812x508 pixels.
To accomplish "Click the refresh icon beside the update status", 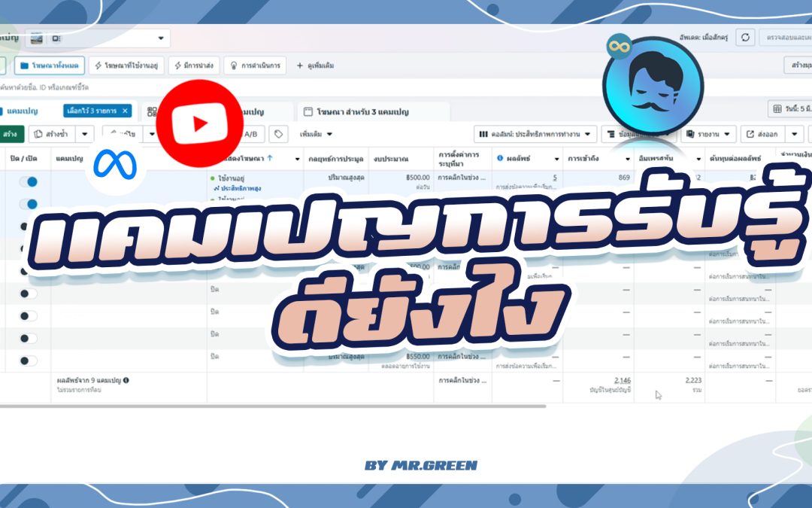I will pyautogui.click(x=745, y=38).
